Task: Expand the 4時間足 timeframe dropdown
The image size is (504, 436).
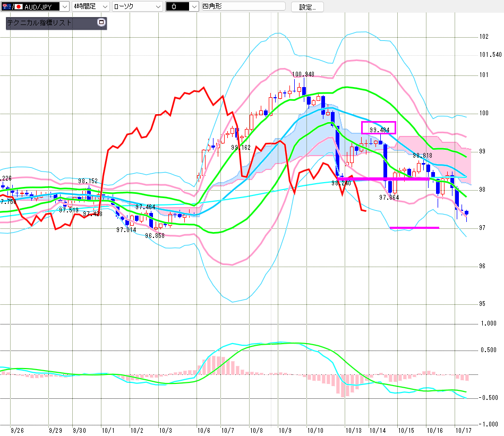Action: [105, 6]
